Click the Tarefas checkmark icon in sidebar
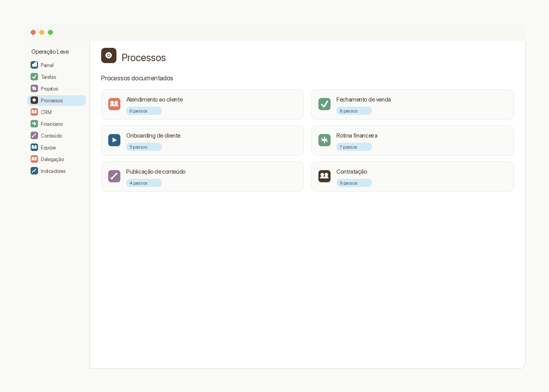Screen dimensions: 549x392 click(35, 76)
